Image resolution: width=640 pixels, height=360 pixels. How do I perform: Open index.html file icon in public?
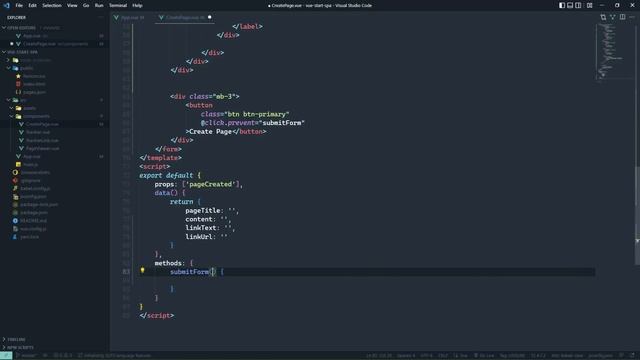[x=18, y=84]
